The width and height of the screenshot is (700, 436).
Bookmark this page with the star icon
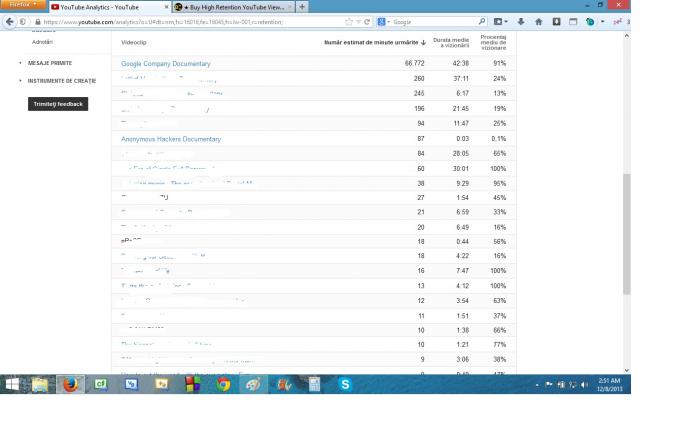(x=349, y=22)
